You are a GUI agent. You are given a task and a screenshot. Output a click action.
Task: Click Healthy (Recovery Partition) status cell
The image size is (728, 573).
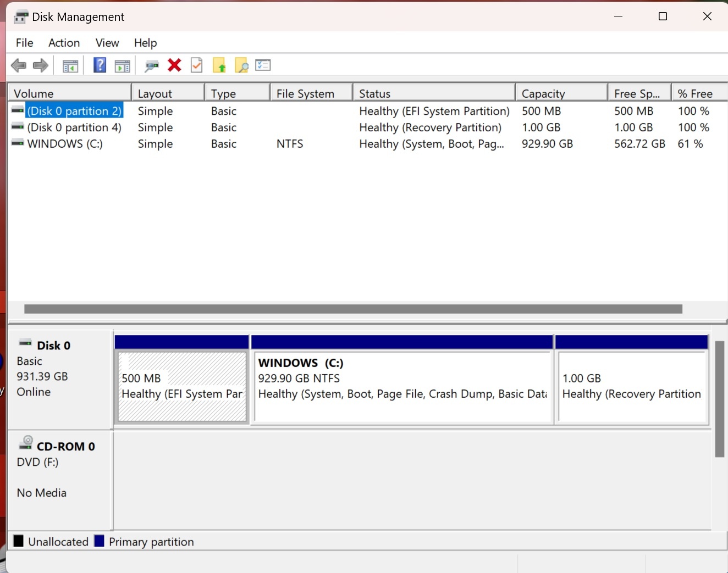[x=430, y=127]
